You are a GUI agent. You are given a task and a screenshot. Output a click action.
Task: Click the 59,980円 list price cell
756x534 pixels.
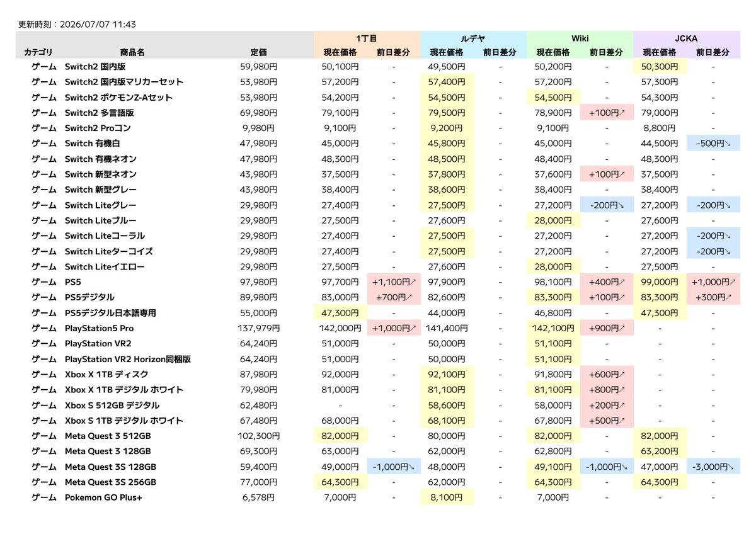[258, 66]
